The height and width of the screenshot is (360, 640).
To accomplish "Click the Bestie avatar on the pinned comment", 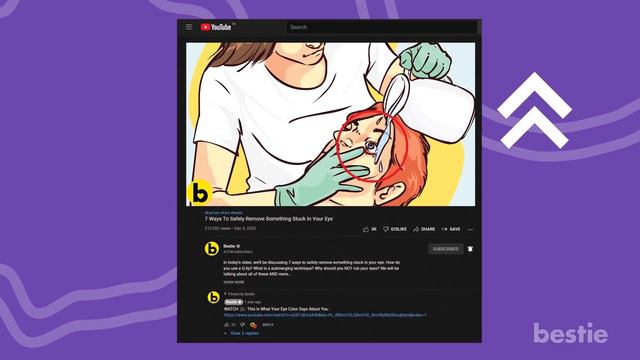I will tap(213, 298).
